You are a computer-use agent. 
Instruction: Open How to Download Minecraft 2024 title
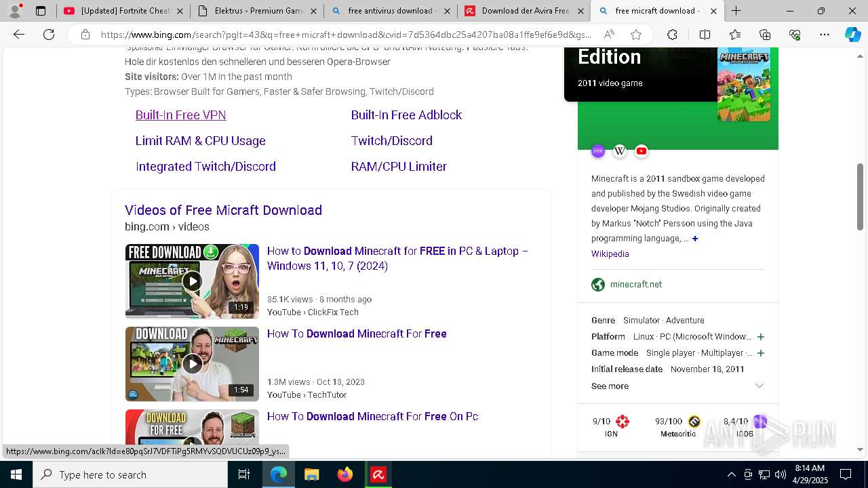click(x=397, y=258)
